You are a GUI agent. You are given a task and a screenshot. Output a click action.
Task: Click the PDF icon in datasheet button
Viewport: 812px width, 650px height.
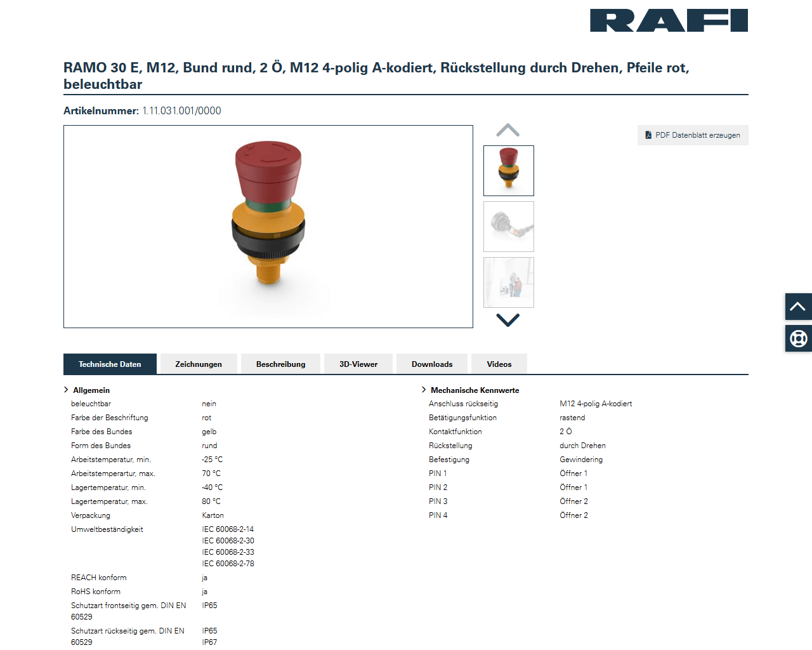click(648, 135)
